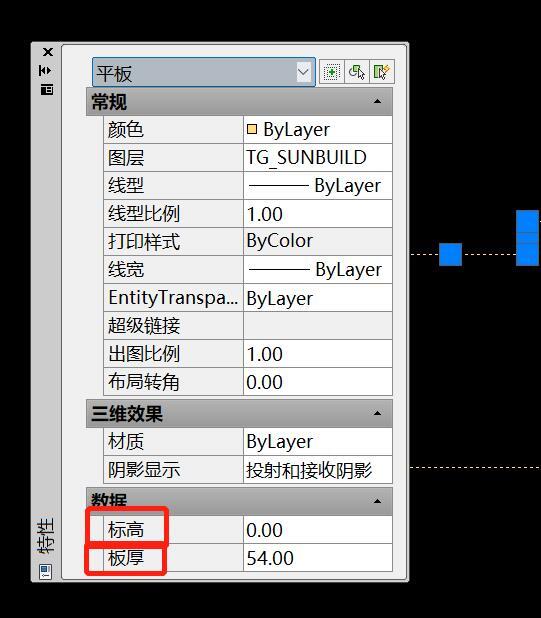541x618 pixels.
Task: Click the 颜色 ByLayer color swatch
Action: [251, 129]
